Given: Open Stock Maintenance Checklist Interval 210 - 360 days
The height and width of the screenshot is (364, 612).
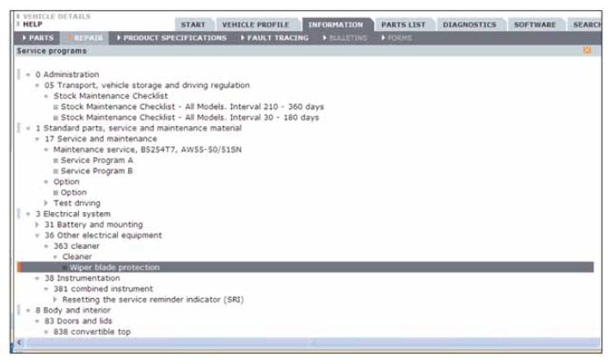Looking at the screenshot, I should [x=192, y=106].
